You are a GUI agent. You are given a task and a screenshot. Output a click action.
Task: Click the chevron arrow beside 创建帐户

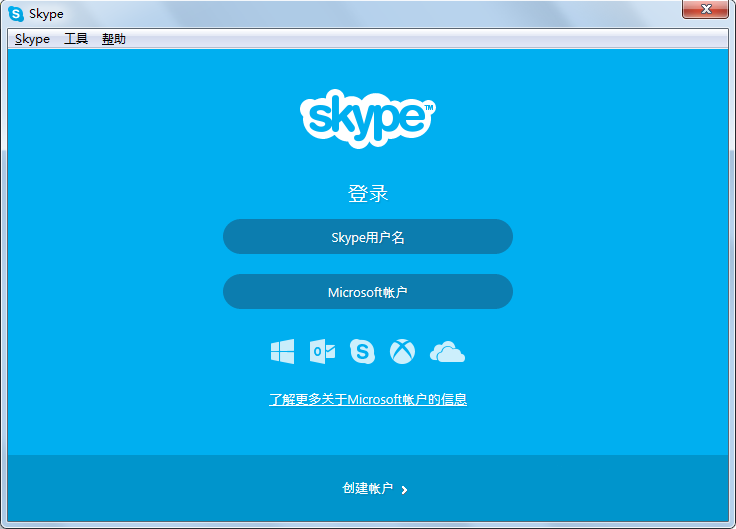404,490
